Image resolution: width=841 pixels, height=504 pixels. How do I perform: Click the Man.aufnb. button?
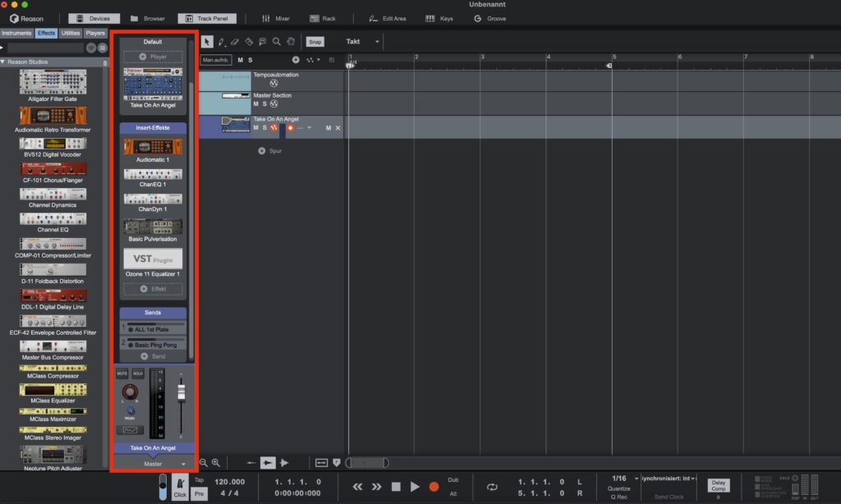click(216, 60)
